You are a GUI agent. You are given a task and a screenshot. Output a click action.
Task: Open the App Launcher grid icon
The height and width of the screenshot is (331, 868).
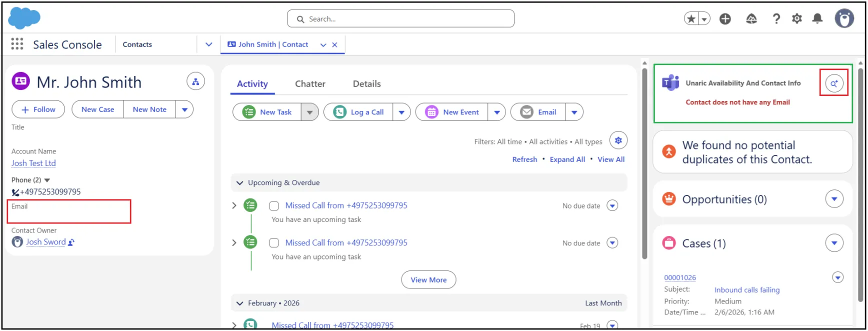pos(17,44)
